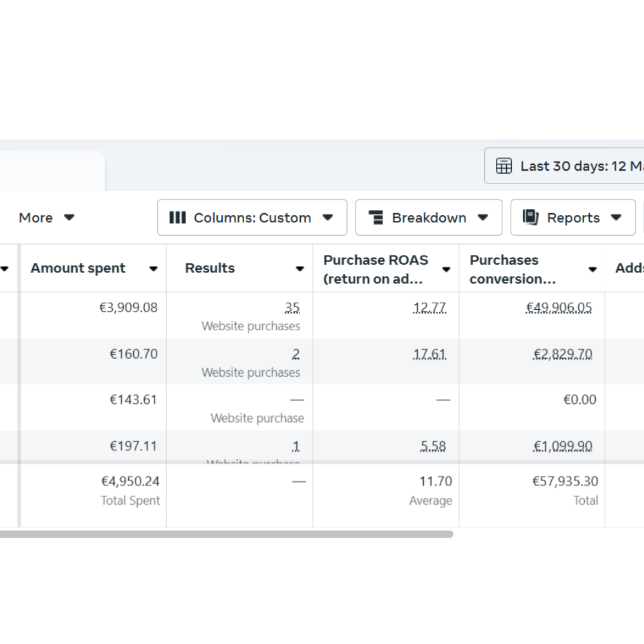The width and height of the screenshot is (644, 644).
Task: Click the 12.77 ROAS value
Action: 430,308
